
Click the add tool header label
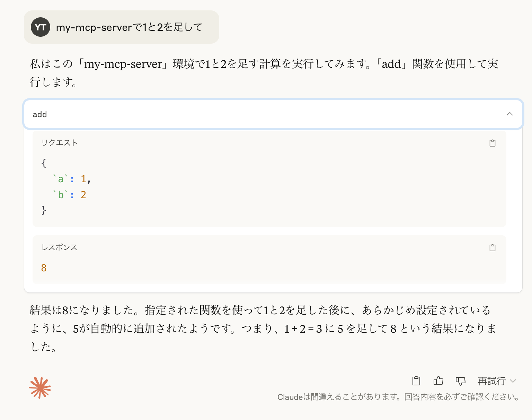pyautogui.click(x=40, y=114)
